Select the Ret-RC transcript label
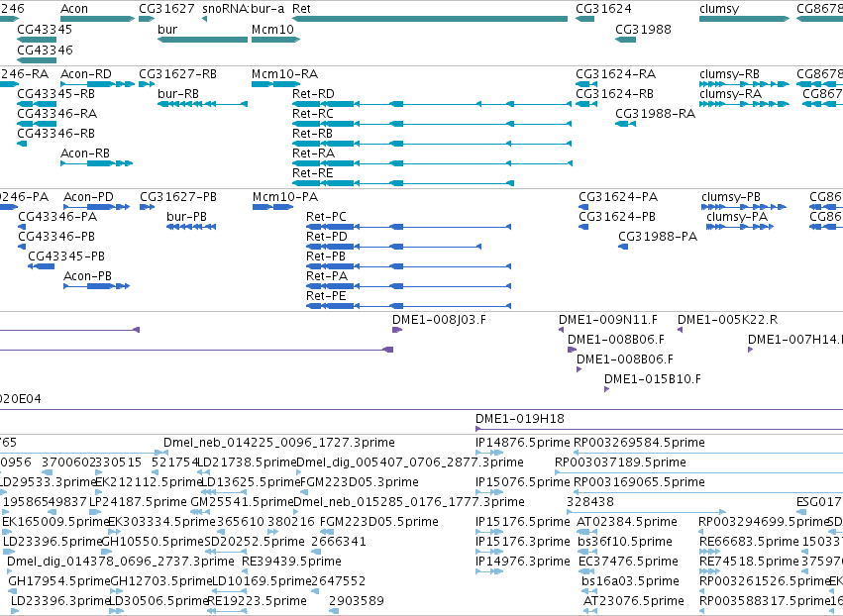The image size is (843, 616). tap(313, 114)
